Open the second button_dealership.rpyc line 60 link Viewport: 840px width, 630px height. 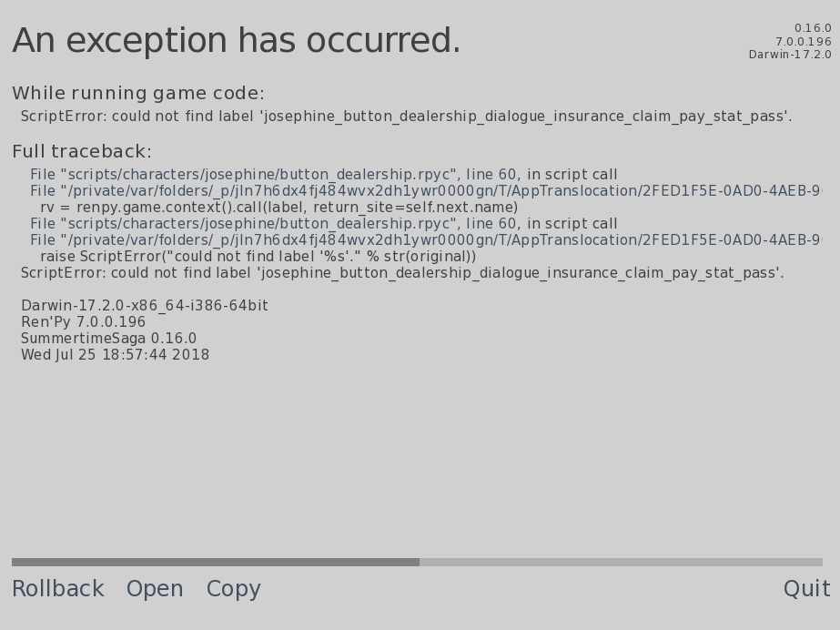tap(323, 223)
